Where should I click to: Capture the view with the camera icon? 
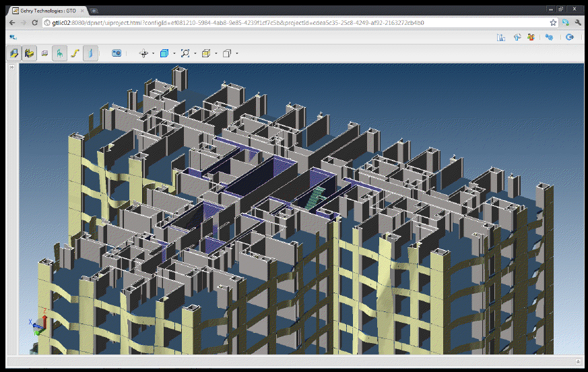(x=117, y=53)
